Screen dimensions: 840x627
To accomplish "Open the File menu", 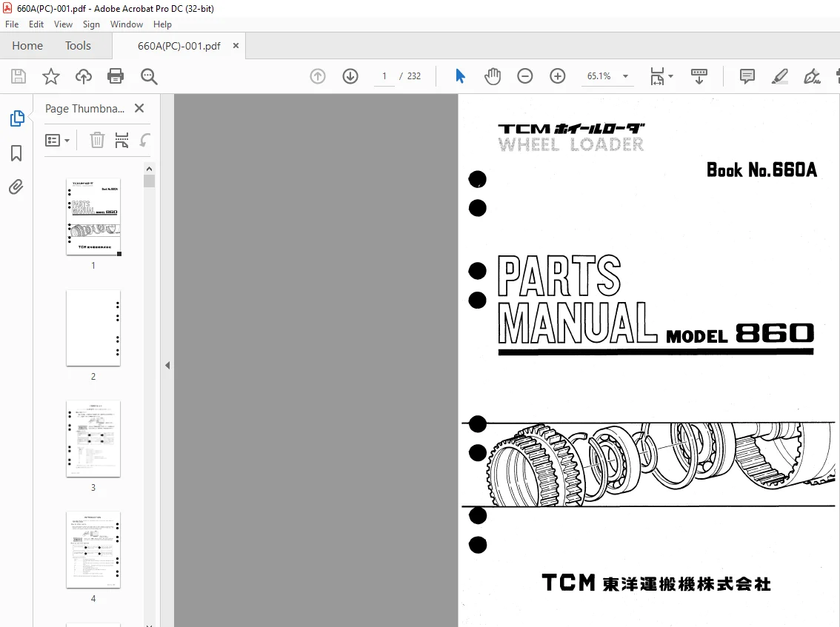I will coord(12,24).
